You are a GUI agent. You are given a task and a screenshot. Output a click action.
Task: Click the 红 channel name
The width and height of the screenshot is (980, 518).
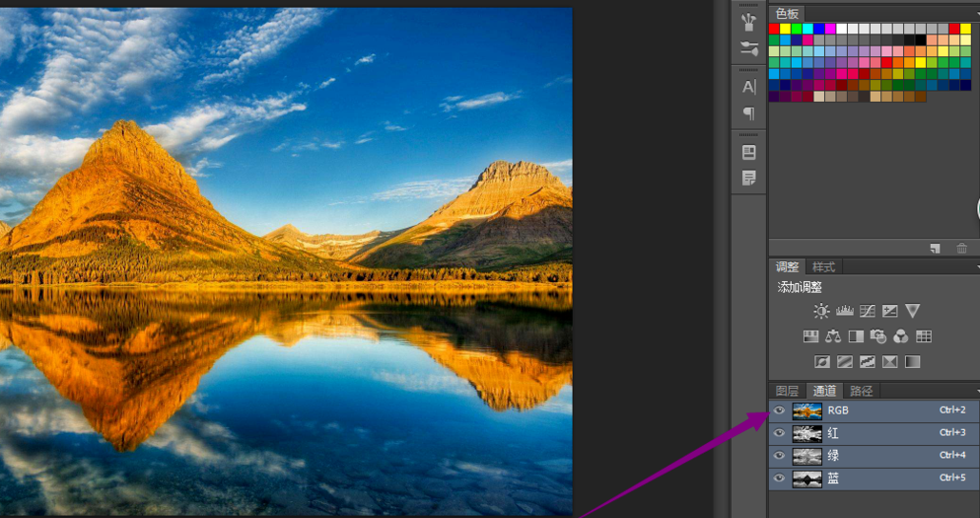(x=833, y=433)
